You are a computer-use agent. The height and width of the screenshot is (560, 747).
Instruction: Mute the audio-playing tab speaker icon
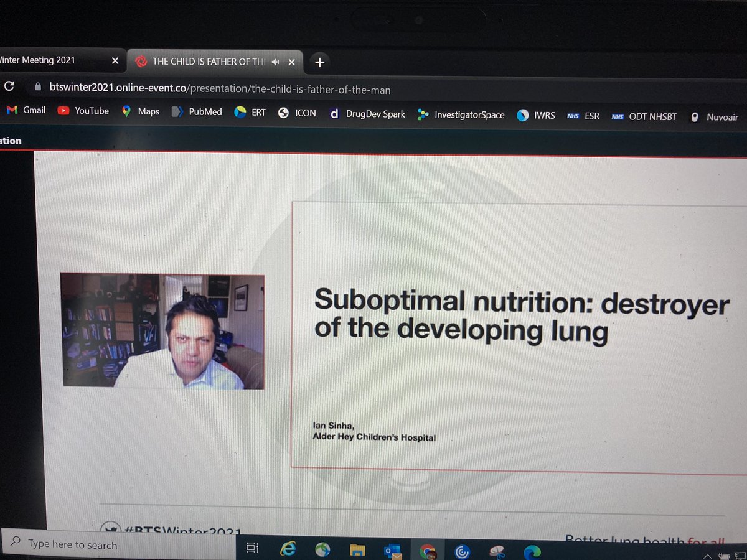point(276,61)
